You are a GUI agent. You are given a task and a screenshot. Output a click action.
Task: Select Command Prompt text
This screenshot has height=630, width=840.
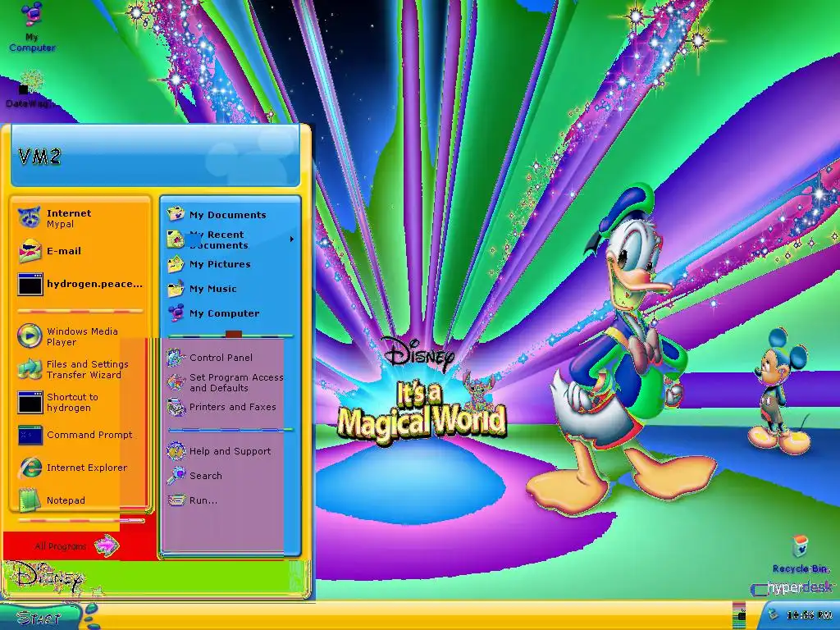89,435
